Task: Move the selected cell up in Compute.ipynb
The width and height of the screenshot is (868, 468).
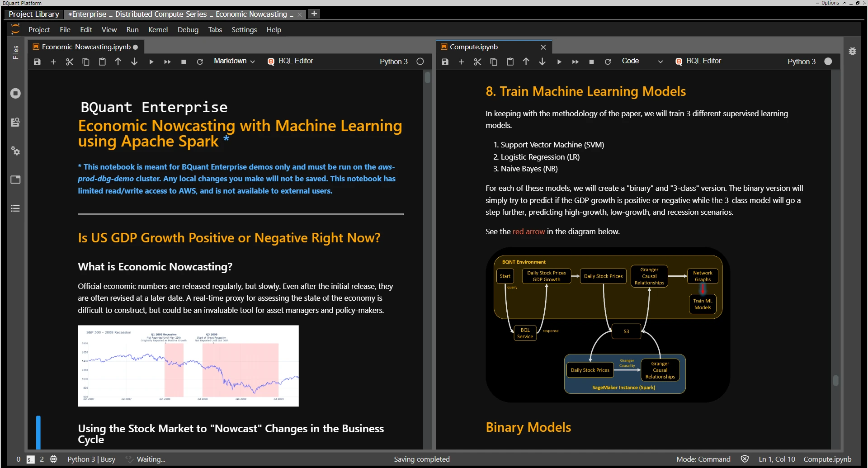Action: [526, 61]
